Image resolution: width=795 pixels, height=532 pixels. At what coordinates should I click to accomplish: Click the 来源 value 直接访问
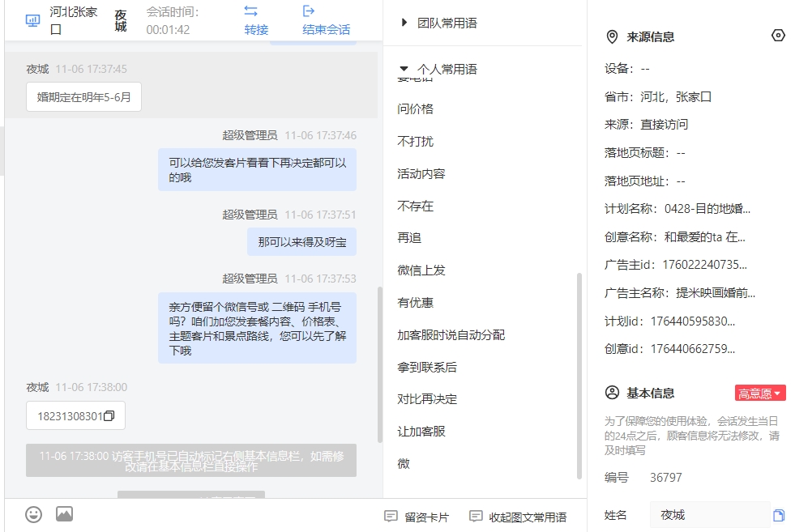point(665,125)
